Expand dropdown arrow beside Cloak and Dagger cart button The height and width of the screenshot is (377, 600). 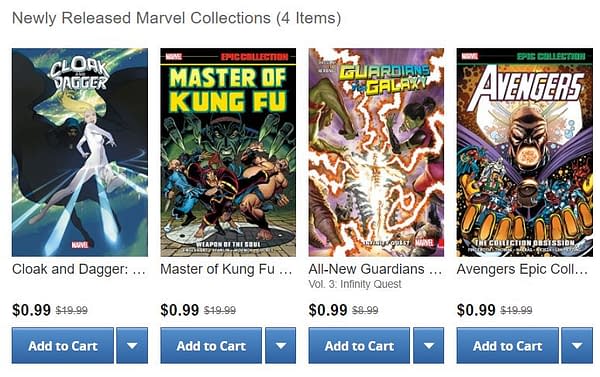click(132, 345)
